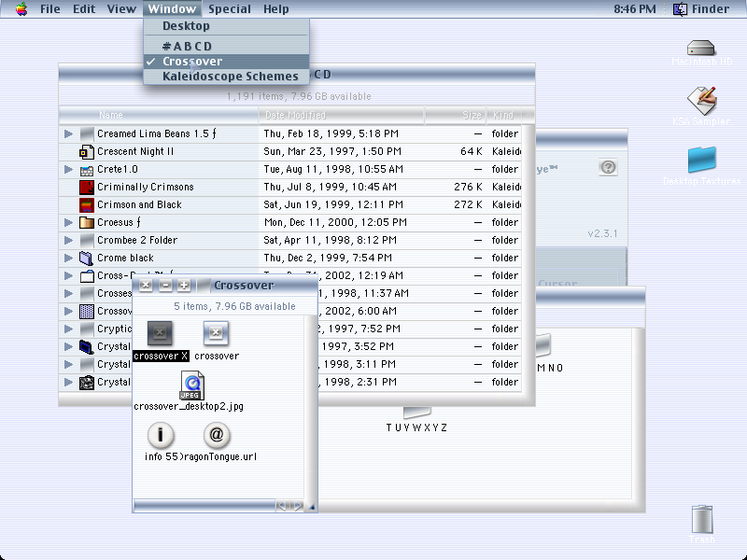The height and width of the screenshot is (560, 747).
Task: Expand Creamed Lima Beans 1.5 folder
Action: tap(68, 133)
